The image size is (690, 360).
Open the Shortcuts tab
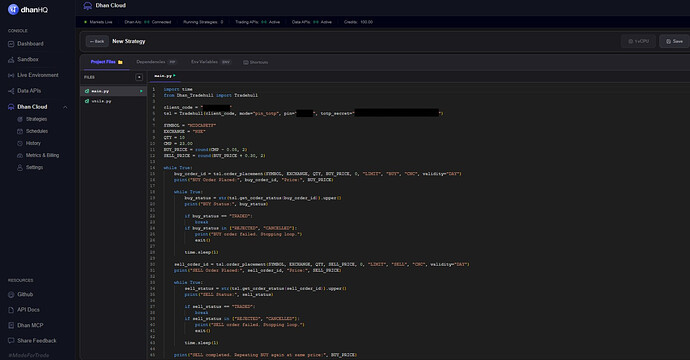click(x=256, y=62)
